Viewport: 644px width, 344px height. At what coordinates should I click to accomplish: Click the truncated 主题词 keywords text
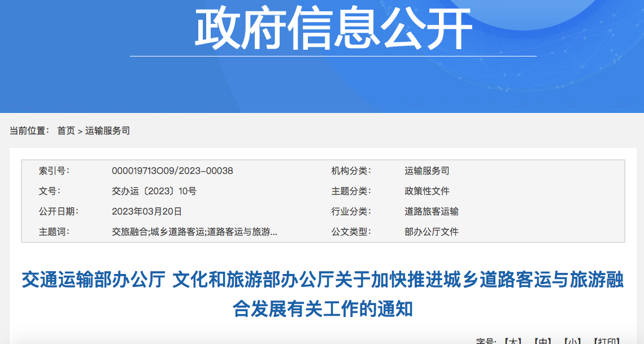click(194, 232)
